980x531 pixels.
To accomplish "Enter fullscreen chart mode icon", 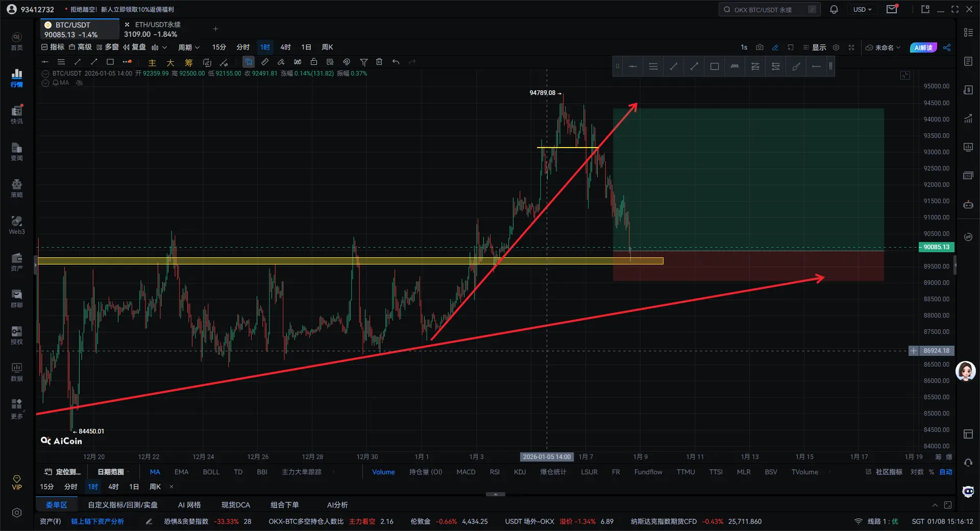I will click(851, 47).
